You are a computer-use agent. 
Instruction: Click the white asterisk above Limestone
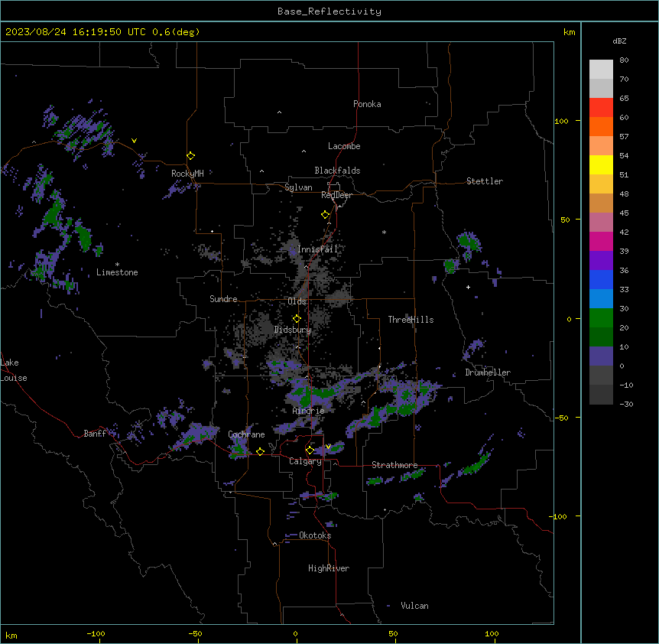click(x=117, y=265)
